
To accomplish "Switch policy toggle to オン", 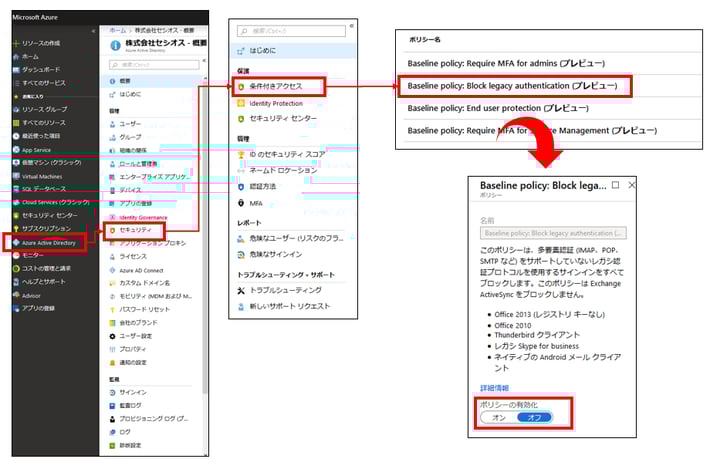I will tap(499, 417).
